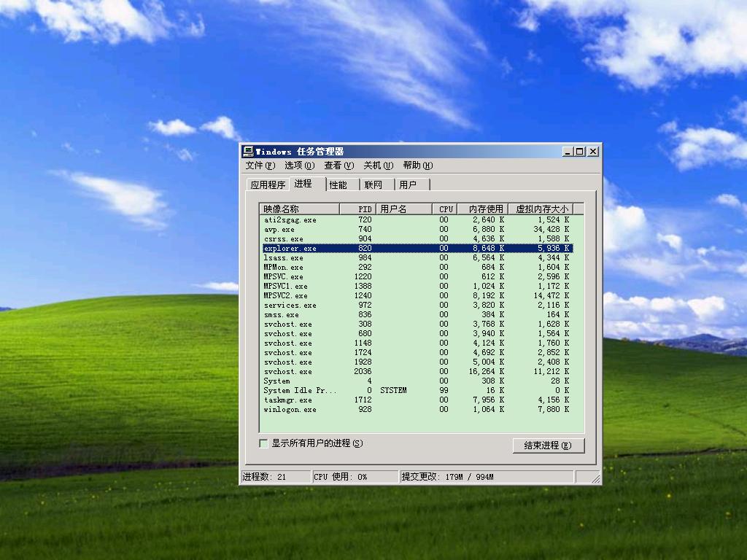The image size is (747, 560).
Task: Open the 查看(V) menu
Action: coord(338,166)
